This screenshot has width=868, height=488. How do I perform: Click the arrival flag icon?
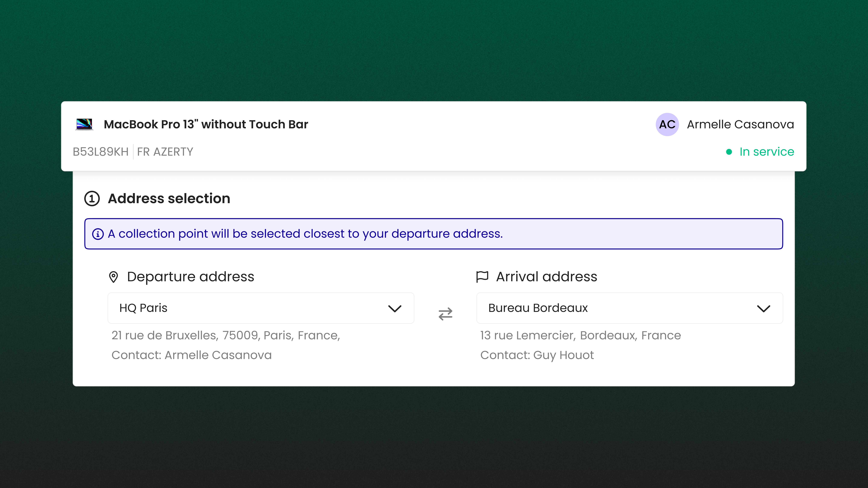[482, 277]
